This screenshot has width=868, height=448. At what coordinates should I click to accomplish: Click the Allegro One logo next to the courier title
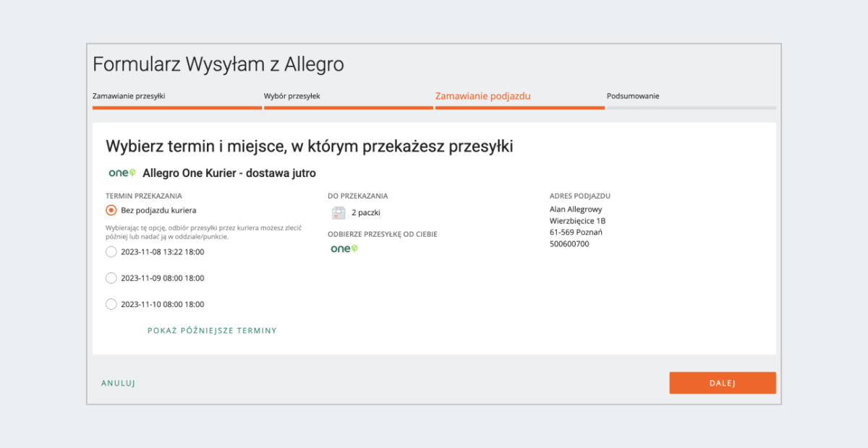[x=119, y=173]
